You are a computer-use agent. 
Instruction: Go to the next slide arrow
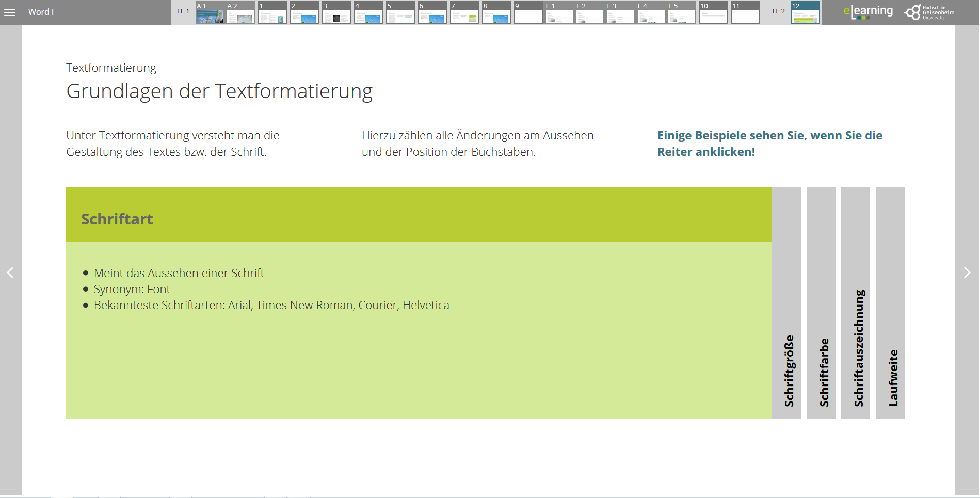[x=967, y=272]
